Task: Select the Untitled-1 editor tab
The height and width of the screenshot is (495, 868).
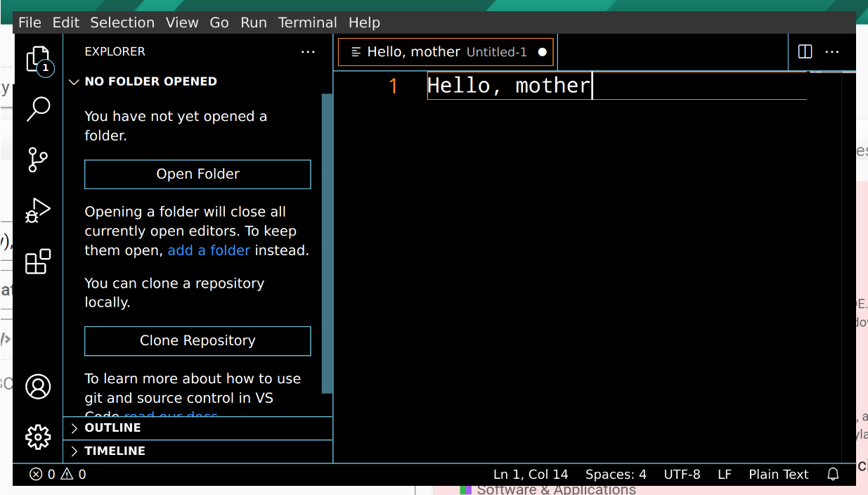Action: tap(446, 52)
